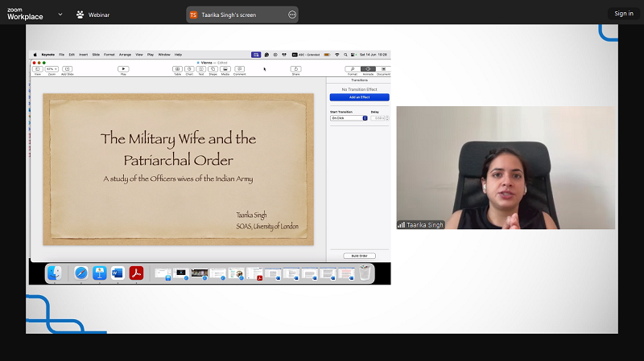Open Safari from the dock
The height and width of the screenshot is (361, 644).
[81, 273]
